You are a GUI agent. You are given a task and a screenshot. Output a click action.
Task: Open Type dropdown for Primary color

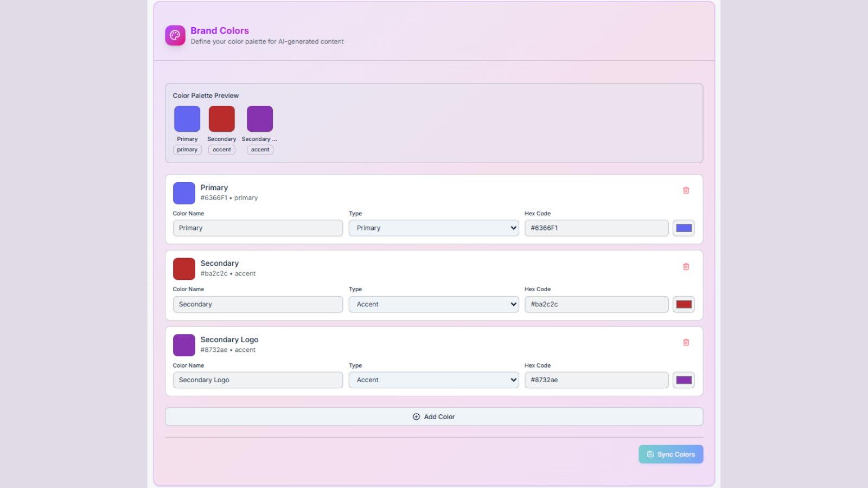click(x=433, y=228)
